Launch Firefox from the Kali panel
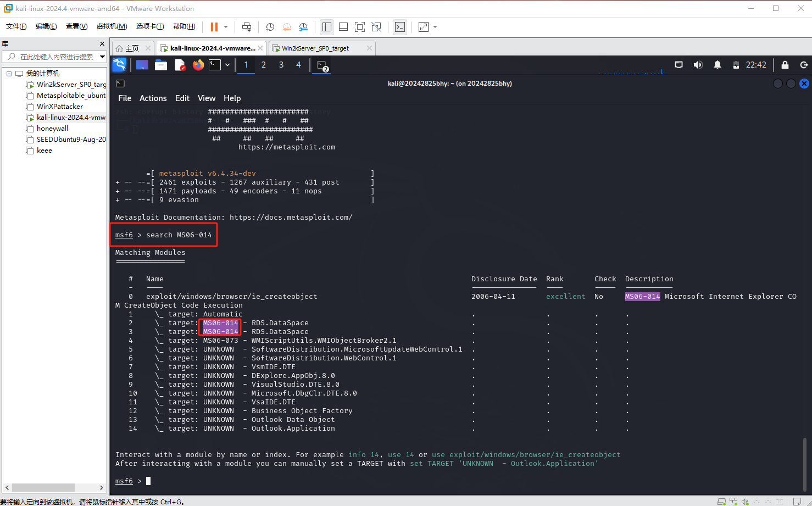812x506 pixels. tap(198, 65)
